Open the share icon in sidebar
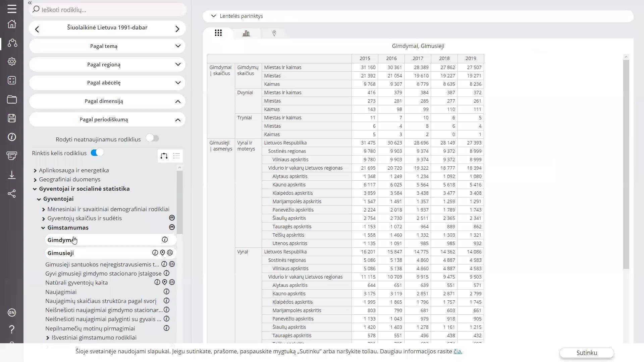This screenshot has height=362, width=644. coord(12,193)
